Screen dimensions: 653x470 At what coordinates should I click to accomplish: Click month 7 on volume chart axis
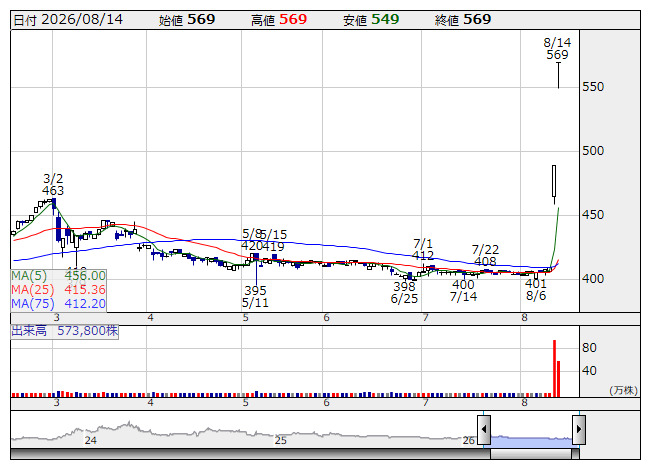click(426, 403)
